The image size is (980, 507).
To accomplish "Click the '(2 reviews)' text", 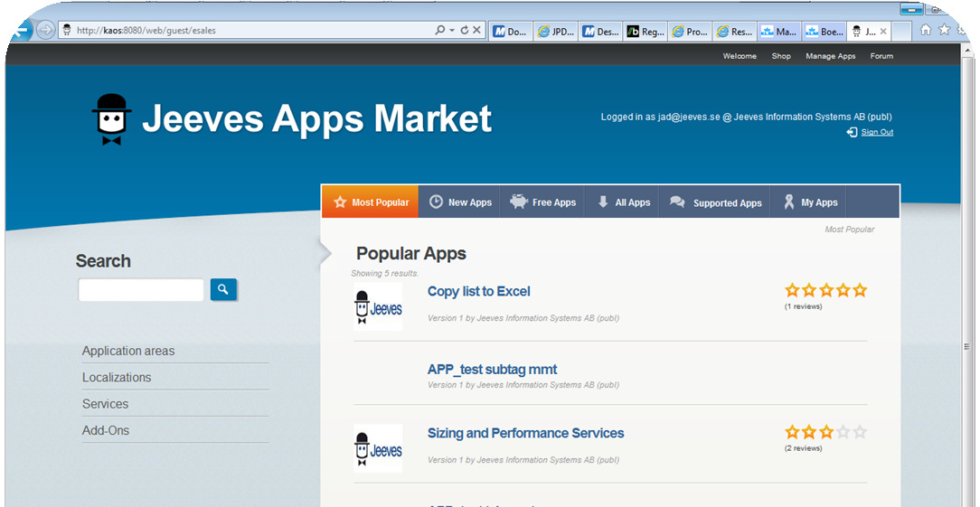I will 804,448.
